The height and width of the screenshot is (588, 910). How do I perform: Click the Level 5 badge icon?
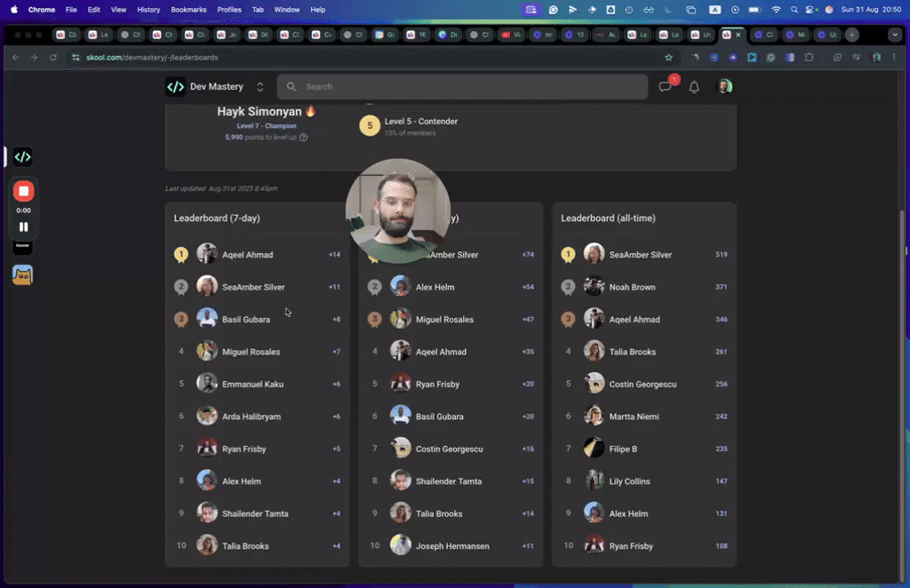tap(370, 126)
